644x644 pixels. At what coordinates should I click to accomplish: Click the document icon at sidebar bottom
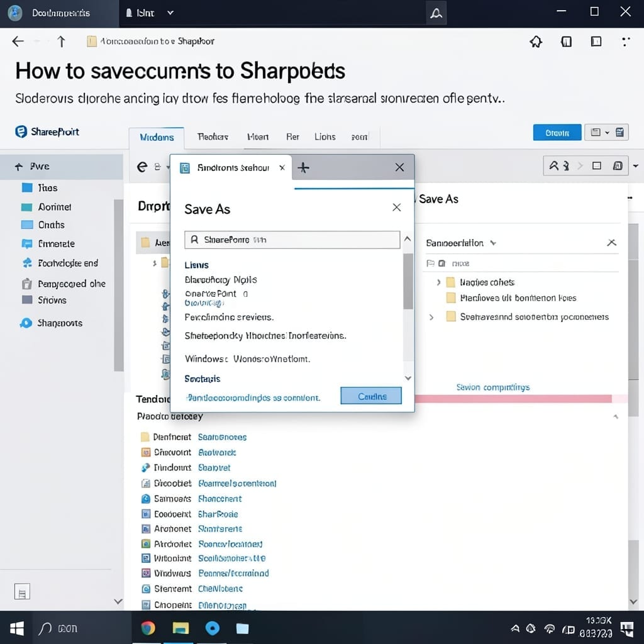[22, 591]
